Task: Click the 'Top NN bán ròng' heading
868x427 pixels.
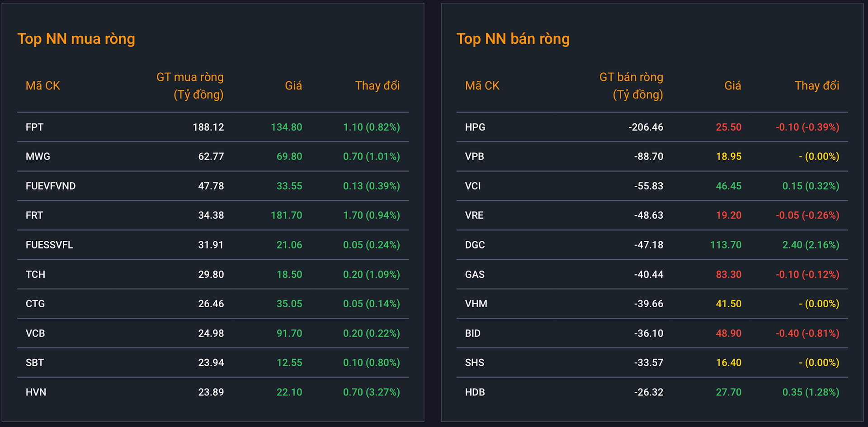Action: 513,39
